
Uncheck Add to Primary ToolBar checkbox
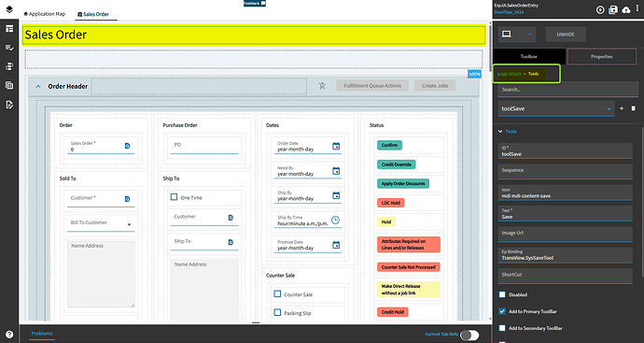click(x=502, y=311)
